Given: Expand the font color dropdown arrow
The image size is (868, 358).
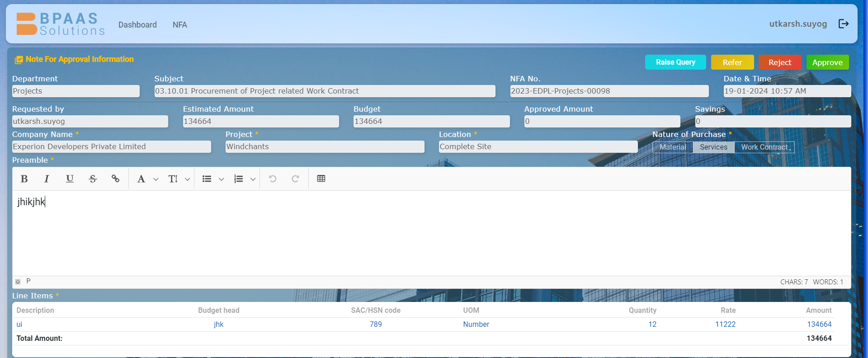Looking at the screenshot, I should click(156, 179).
